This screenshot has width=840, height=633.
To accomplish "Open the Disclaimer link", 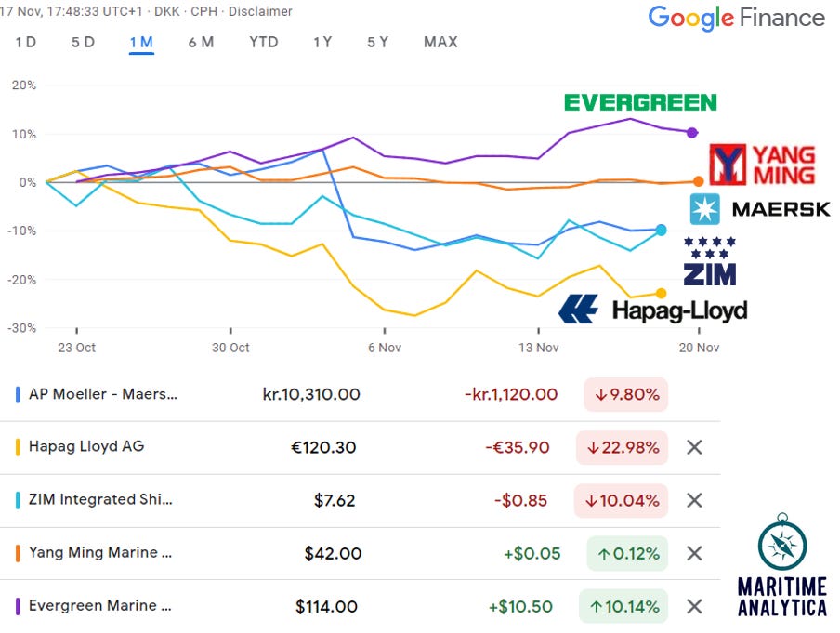I will click(x=260, y=11).
